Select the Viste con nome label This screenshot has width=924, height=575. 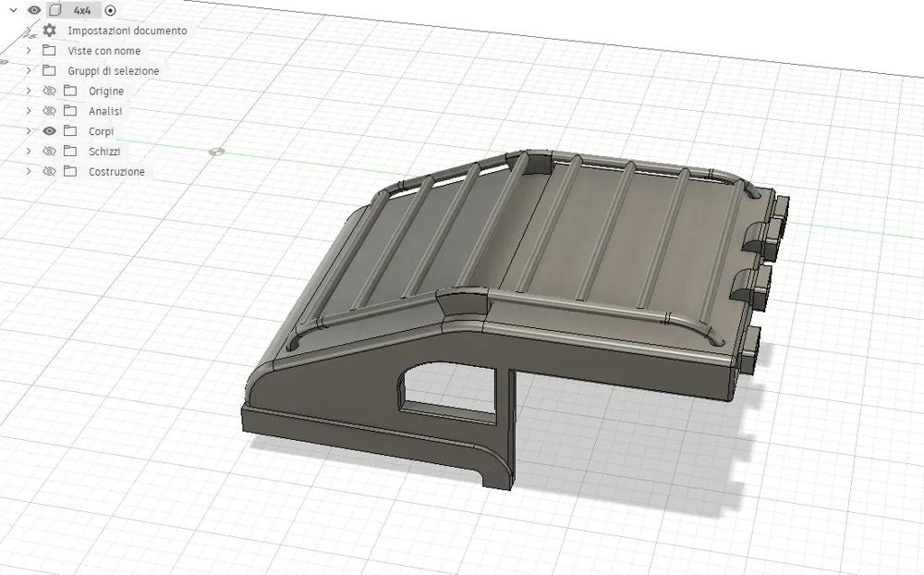tap(103, 51)
